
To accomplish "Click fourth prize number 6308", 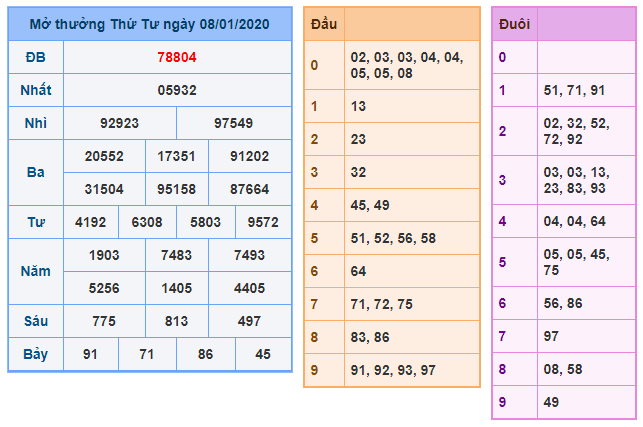I will pos(148,222).
